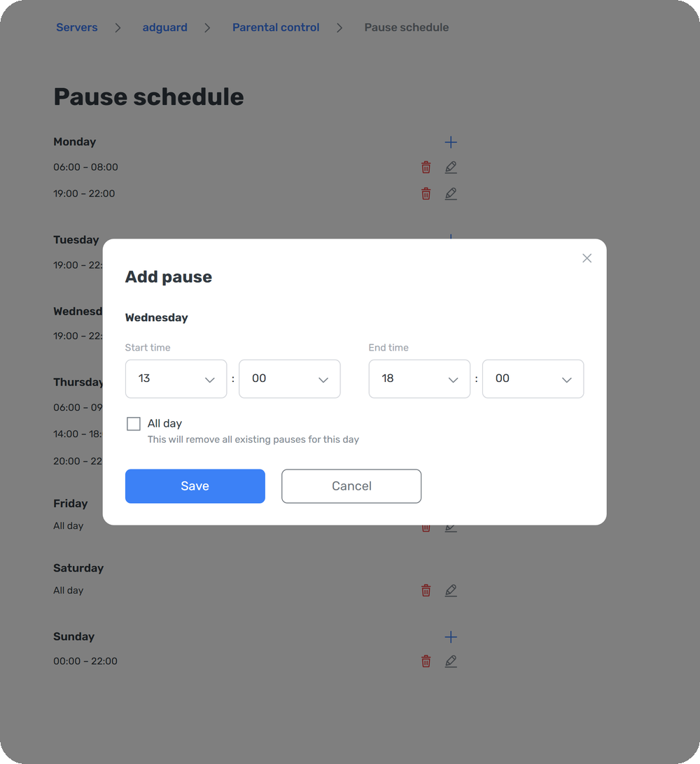Delete Monday 19:00 – 22:00 pause
The height and width of the screenshot is (764, 700).
point(426,193)
